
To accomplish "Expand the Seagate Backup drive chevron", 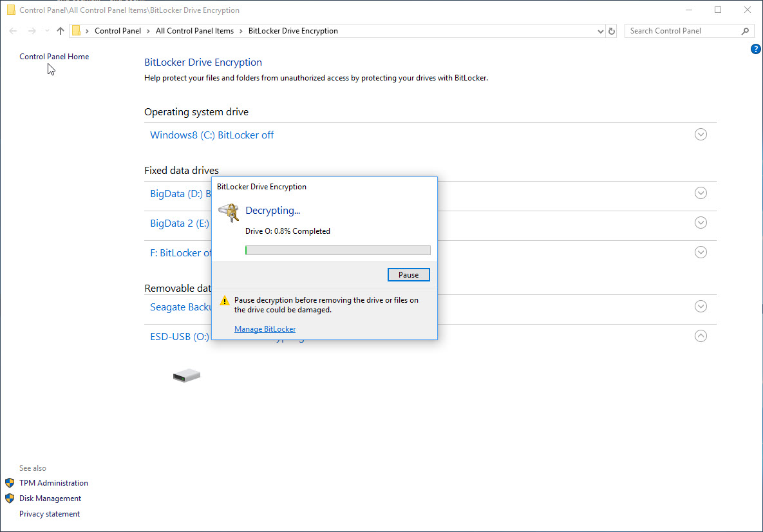I will click(701, 306).
